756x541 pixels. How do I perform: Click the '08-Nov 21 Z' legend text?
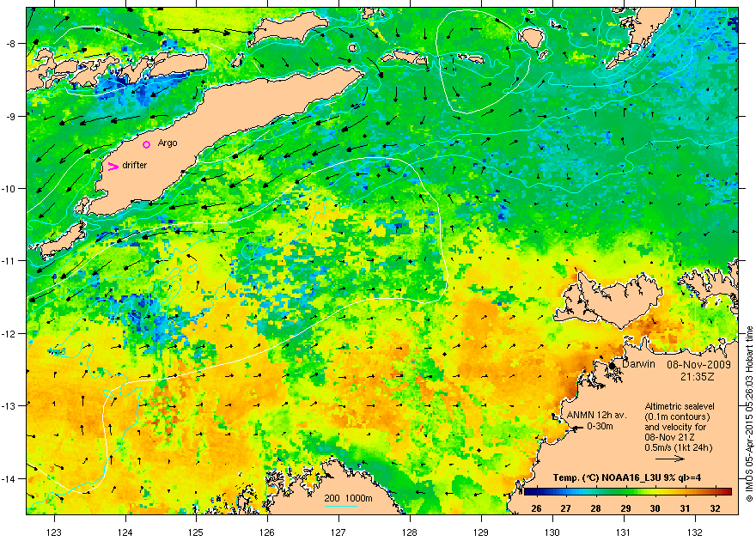coord(670,437)
